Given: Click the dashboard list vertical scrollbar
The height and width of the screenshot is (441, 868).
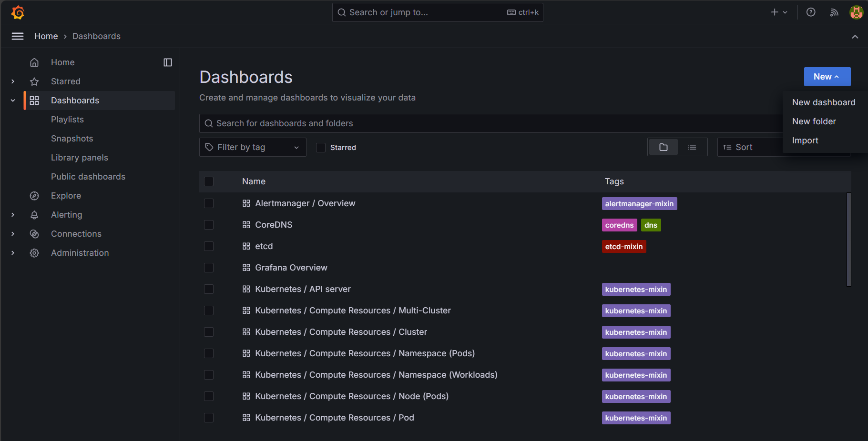Looking at the screenshot, I should (848, 240).
